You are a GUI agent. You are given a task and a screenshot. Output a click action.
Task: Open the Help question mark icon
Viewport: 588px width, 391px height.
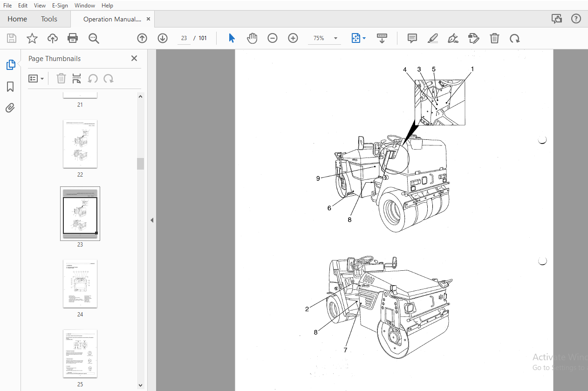[x=576, y=19]
